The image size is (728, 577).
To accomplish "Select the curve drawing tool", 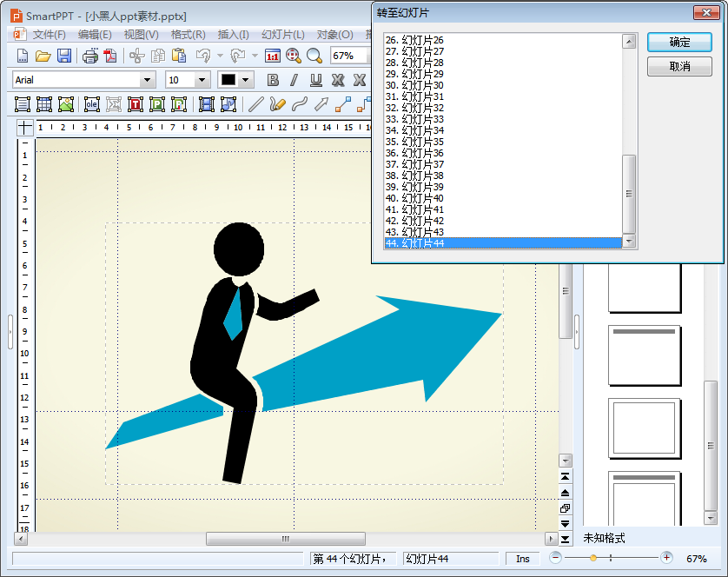I will tap(300, 104).
